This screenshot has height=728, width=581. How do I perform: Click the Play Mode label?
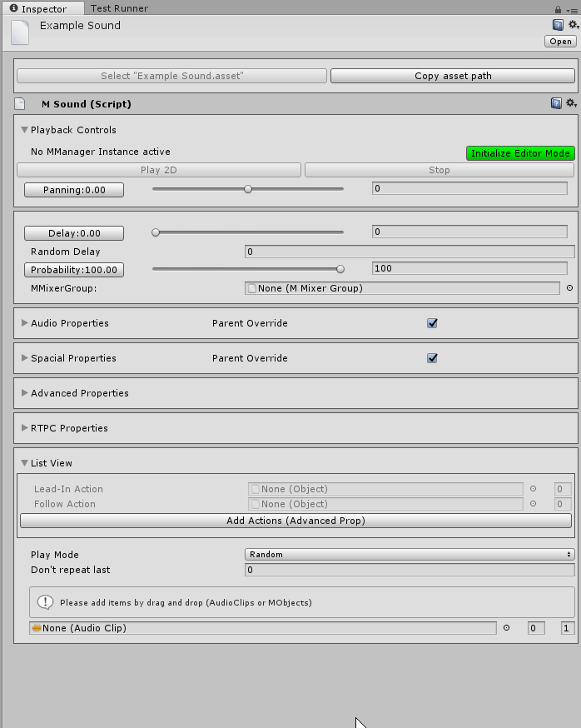click(x=55, y=555)
